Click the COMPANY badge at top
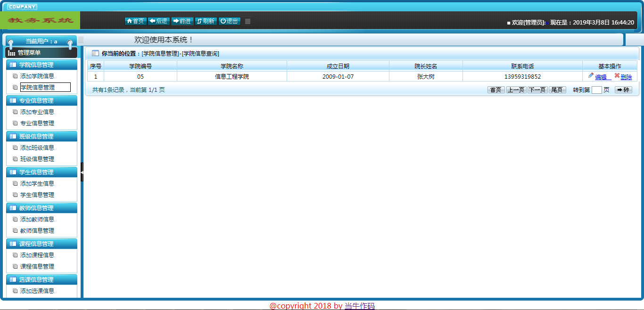 click(x=22, y=7)
